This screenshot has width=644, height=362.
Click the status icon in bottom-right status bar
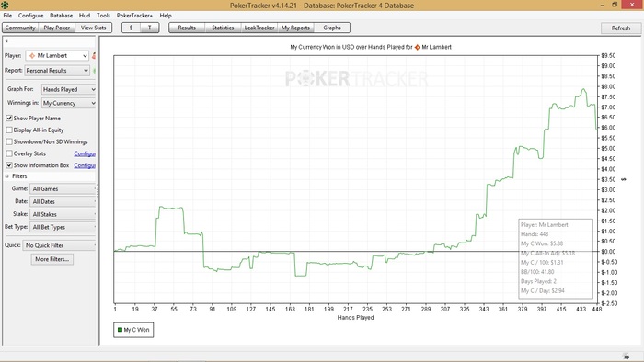click(626, 356)
